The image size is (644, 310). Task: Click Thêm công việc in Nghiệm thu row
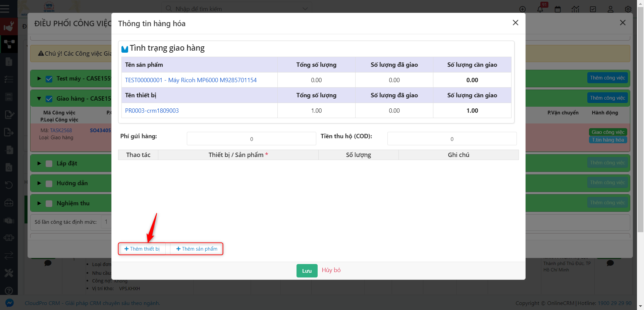(607, 203)
